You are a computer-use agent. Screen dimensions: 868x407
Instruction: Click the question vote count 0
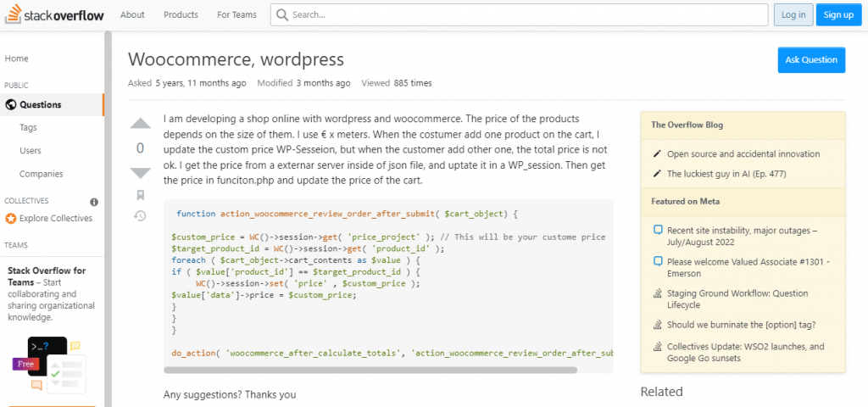coord(140,148)
